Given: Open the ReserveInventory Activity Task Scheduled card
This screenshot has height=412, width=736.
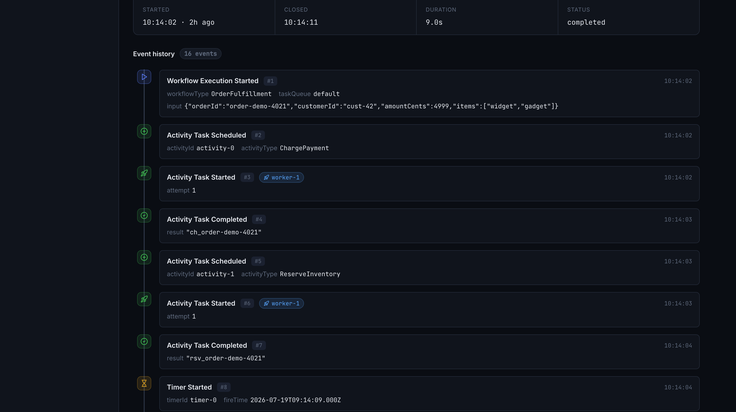Looking at the screenshot, I should [x=429, y=267].
